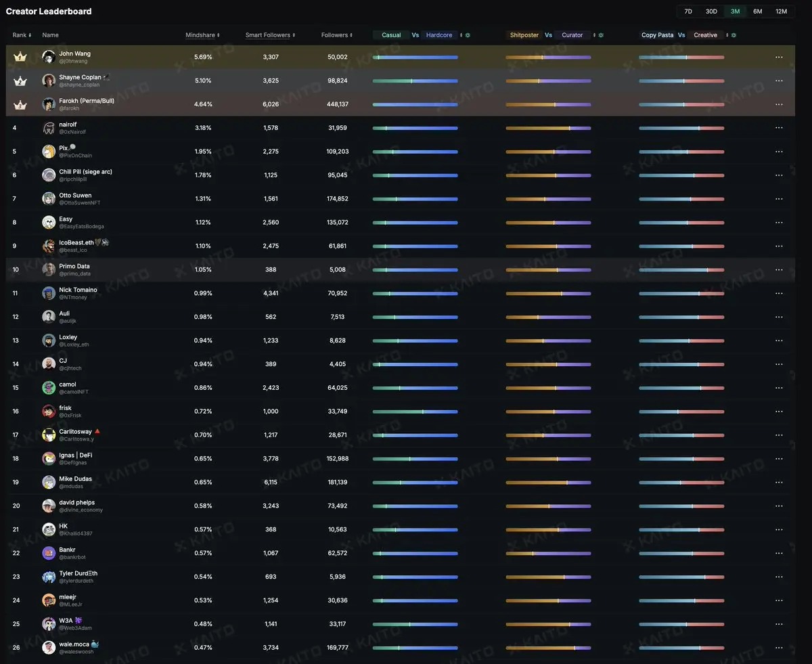The height and width of the screenshot is (664, 812).
Task: Open more options menu for wale.moca
Action: 779,648
